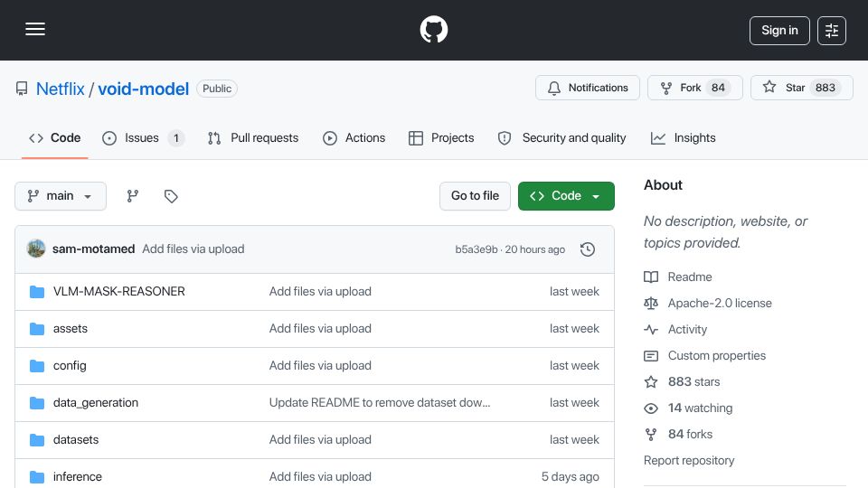The height and width of the screenshot is (488, 868).
Task: Open the Projects tab
Action: 441,137
